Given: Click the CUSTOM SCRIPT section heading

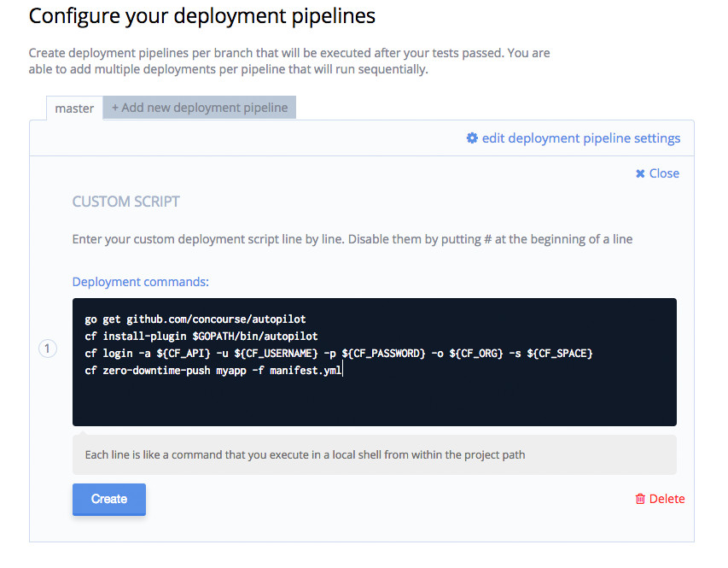Looking at the screenshot, I should click(126, 202).
